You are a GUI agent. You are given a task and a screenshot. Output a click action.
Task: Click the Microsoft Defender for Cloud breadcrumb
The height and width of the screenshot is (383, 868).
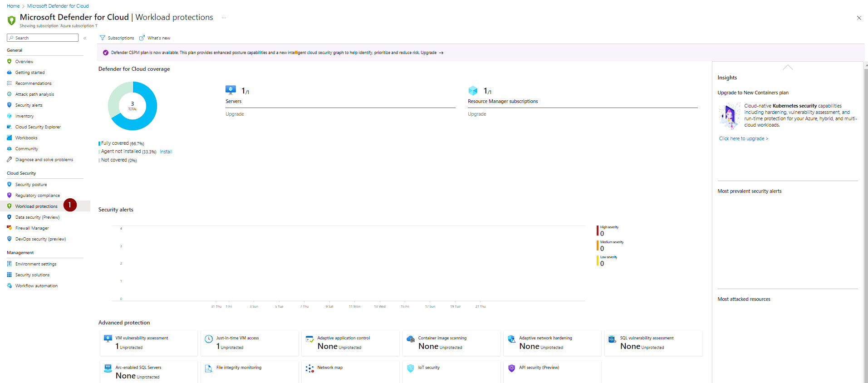click(58, 6)
